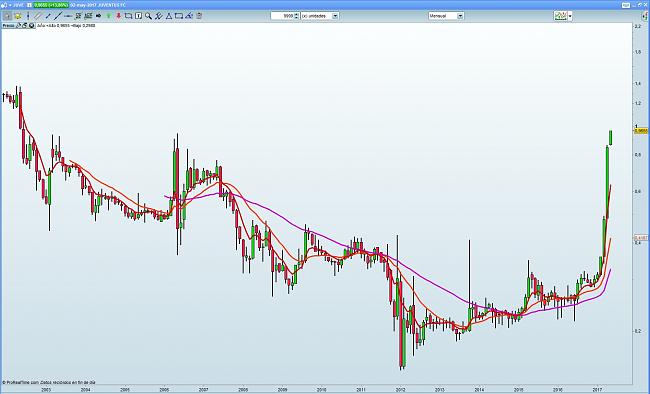Click the number of units input field

282,16
